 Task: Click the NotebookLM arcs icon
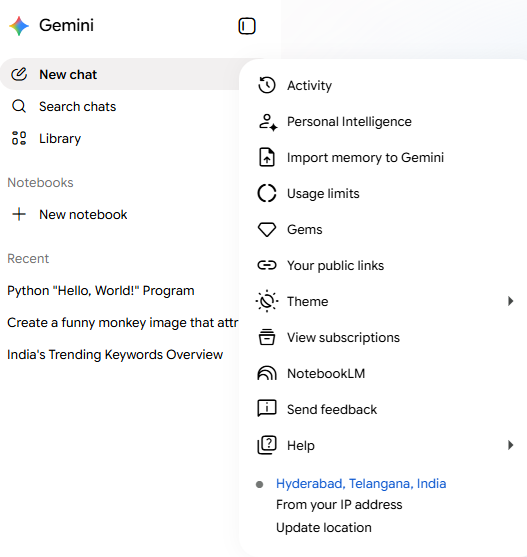click(x=267, y=373)
